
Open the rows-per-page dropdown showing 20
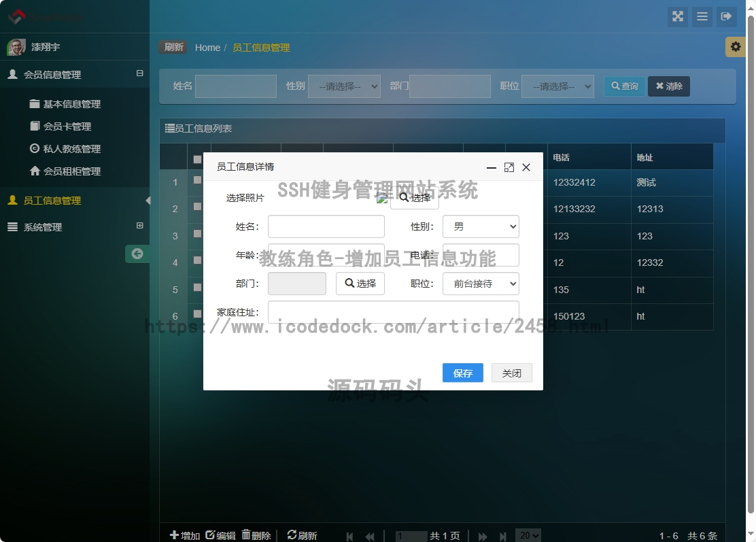tap(528, 535)
